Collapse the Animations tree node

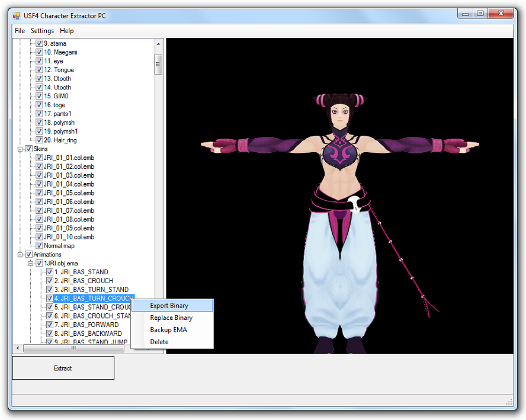20,255
